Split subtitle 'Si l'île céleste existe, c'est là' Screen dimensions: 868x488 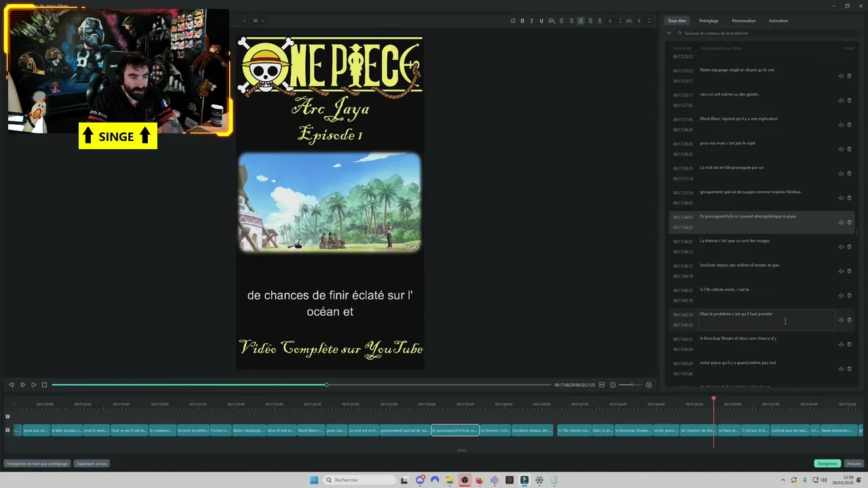[841, 296]
